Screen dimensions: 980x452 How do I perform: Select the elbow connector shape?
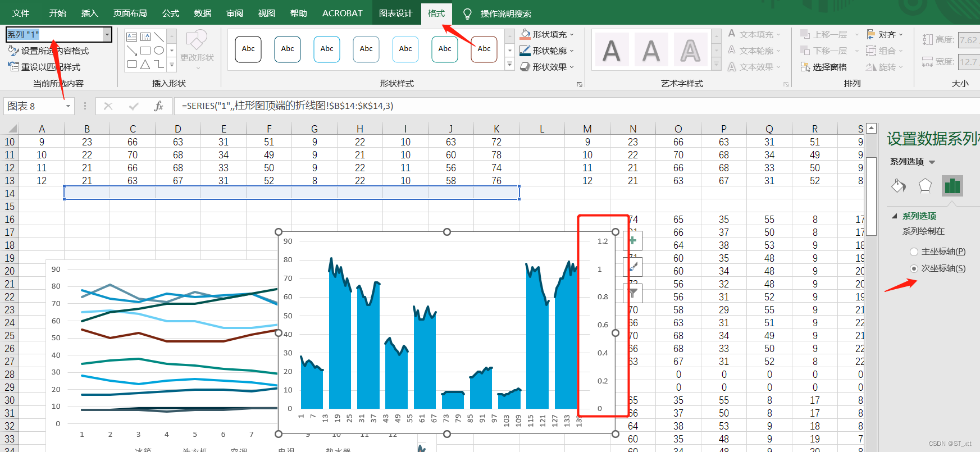[159, 64]
